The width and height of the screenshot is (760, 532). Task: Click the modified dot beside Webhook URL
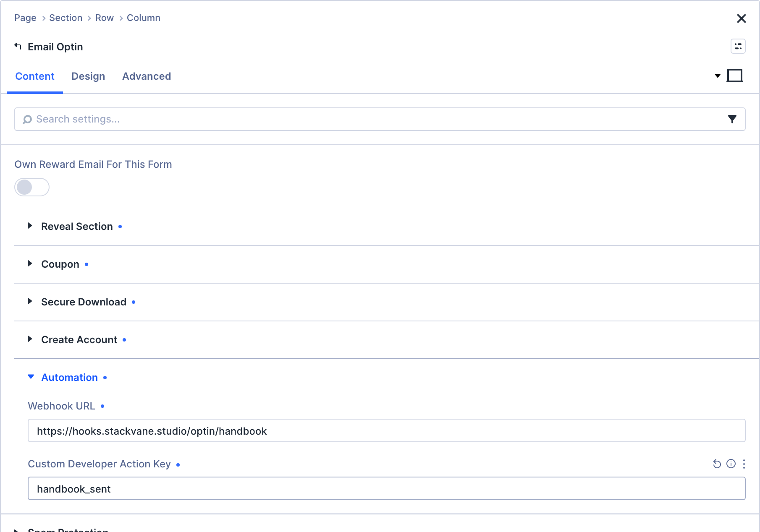[102, 406]
